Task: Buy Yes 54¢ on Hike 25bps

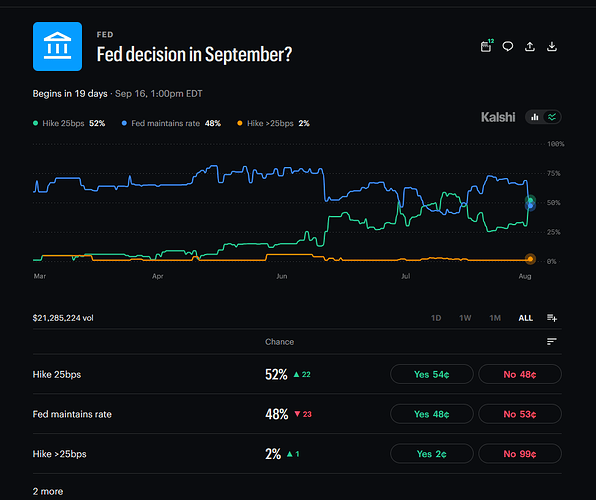Action: point(432,374)
